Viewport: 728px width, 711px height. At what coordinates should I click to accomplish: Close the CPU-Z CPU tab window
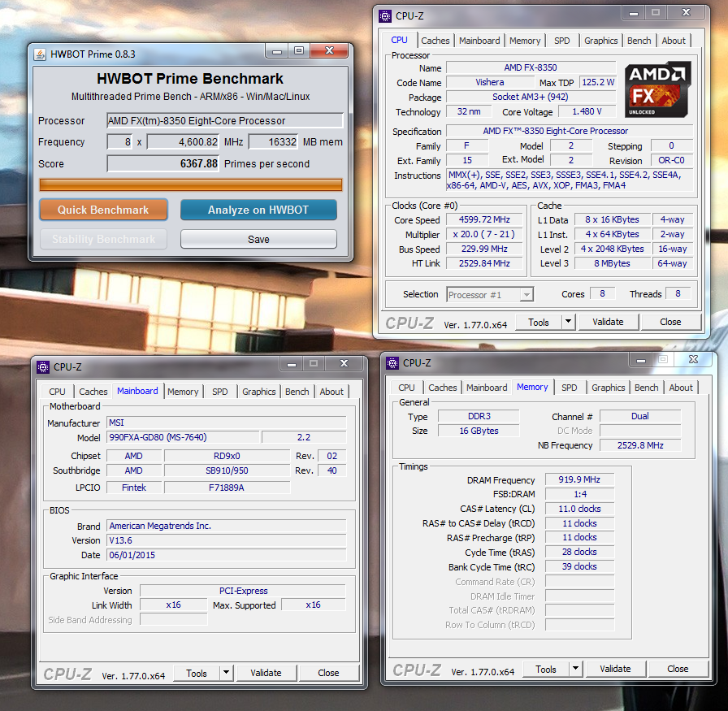pos(686,13)
